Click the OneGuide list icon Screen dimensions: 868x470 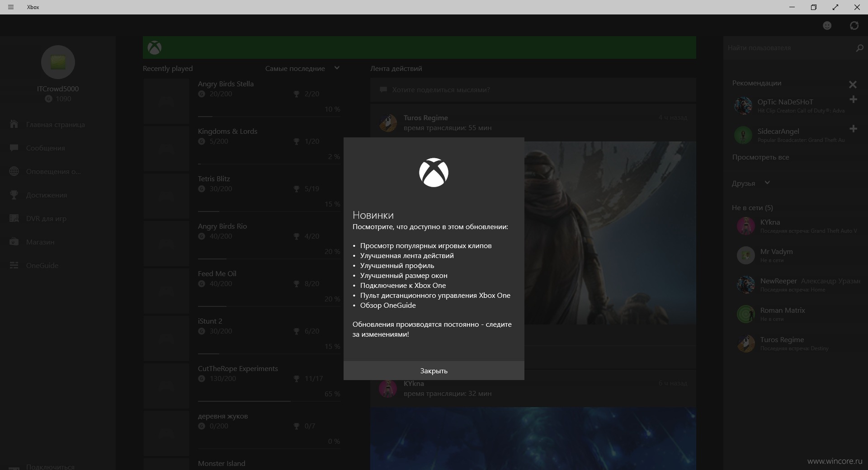[x=14, y=265]
